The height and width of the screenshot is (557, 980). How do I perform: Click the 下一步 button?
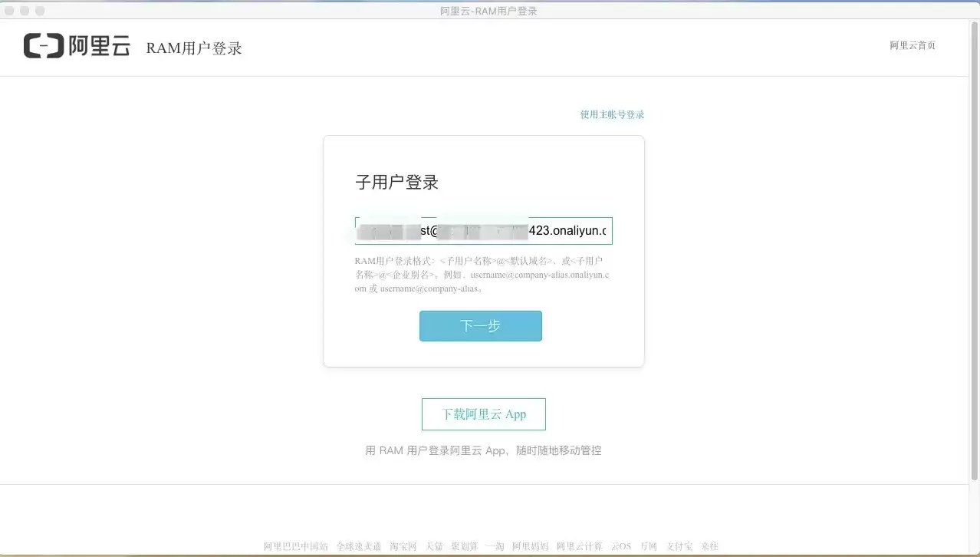tap(481, 326)
